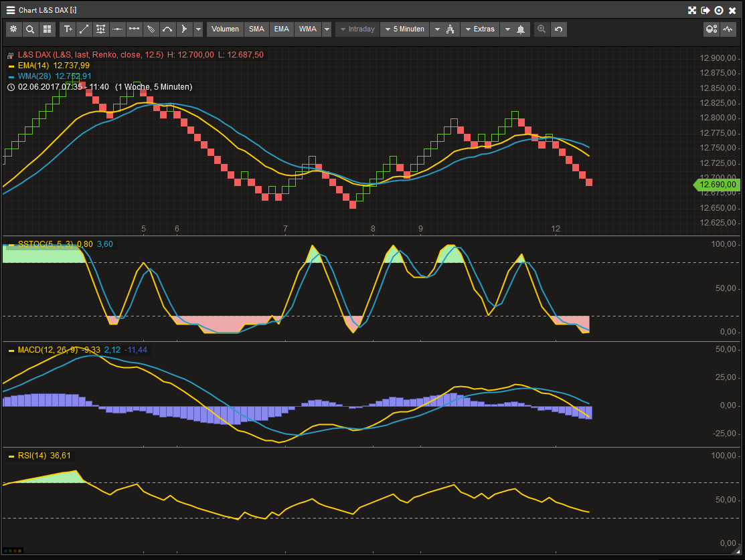745x560 pixels.
Task: Toggle the Volumen indicator
Action: click(225, 29)
